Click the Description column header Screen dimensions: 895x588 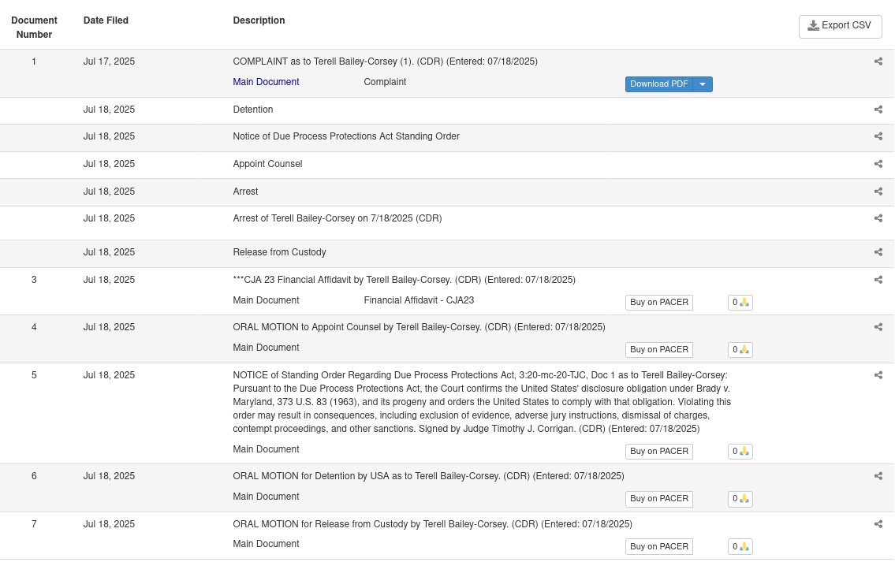[259, 20]
